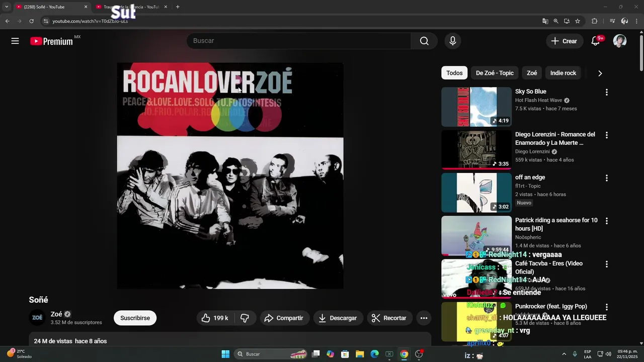Click Hot Flash Heat Wave channel name
The width and height of the screenshot is (644, 362).
click(x=538, y=100)
